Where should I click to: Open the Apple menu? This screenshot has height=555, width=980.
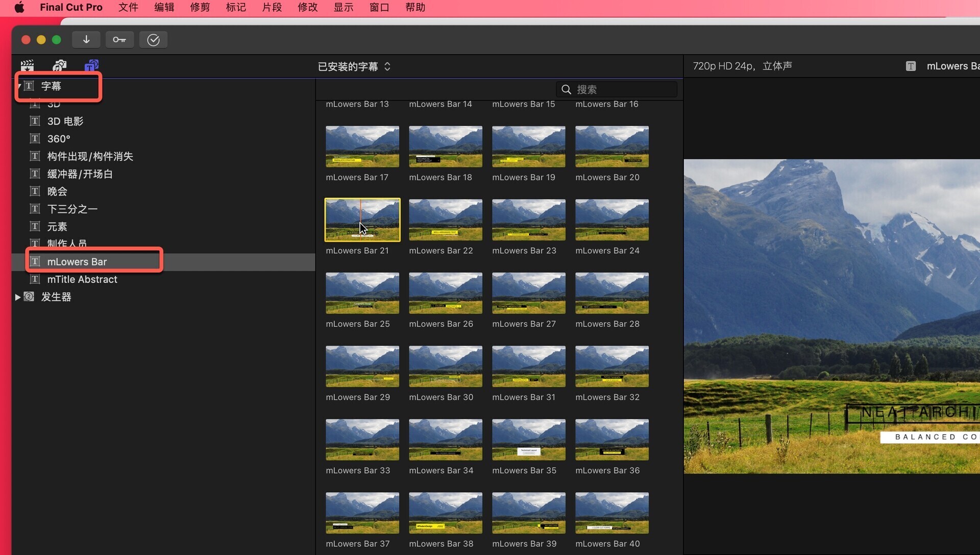pos(19,7)
